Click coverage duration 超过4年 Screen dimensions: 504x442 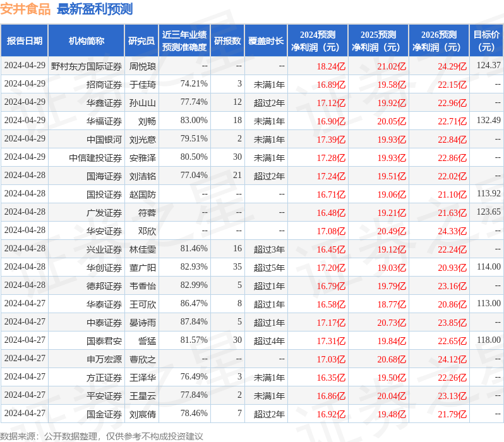coord(269,341)
